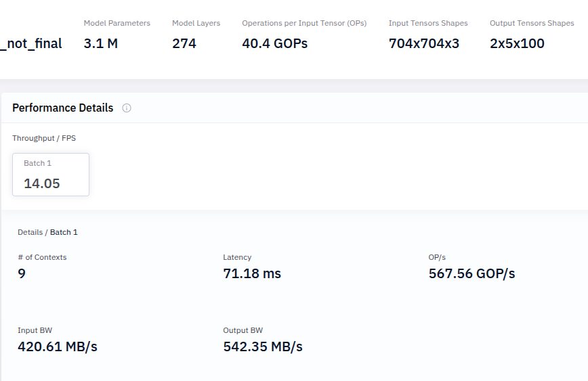Select the 71.18 ms latency value
The image size is (588, 381).
point(252,273)
